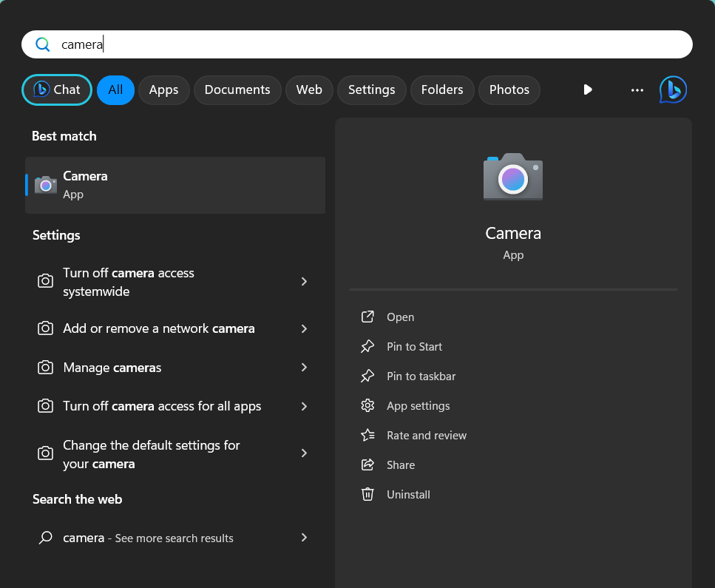The height and width of the screenshot is (588, 715).
Task: Expand the web search results chevron
Action: click(x=304, y=538)
